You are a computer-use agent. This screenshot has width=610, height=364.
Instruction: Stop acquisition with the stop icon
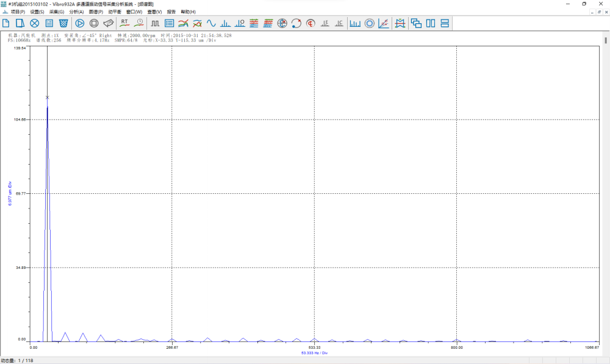pyautogui.click(x=94, y=23)
